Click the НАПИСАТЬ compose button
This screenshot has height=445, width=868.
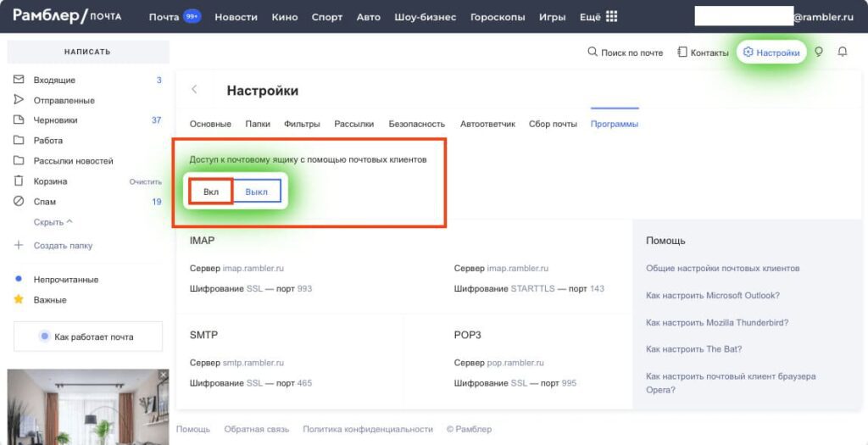(x=88, y=52)
